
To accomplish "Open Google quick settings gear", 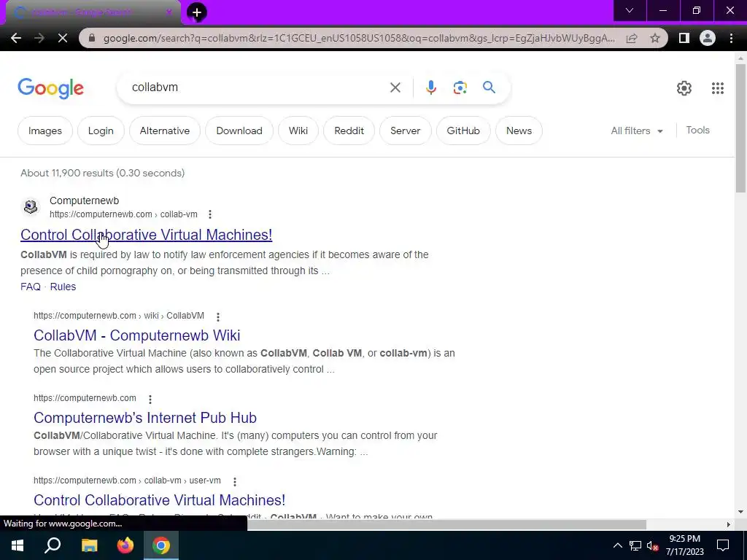I will point(684,88).
